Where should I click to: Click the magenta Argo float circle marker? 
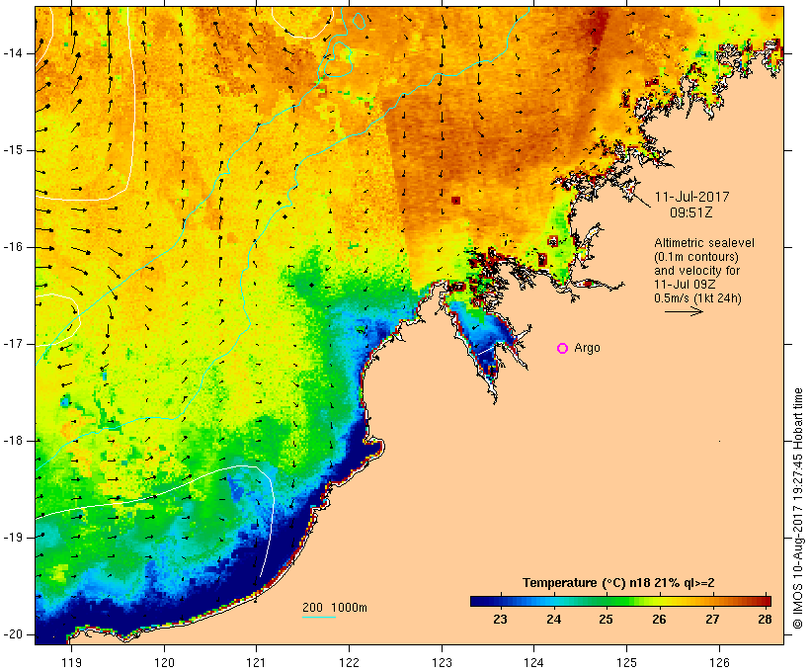[x=563, y=349]
